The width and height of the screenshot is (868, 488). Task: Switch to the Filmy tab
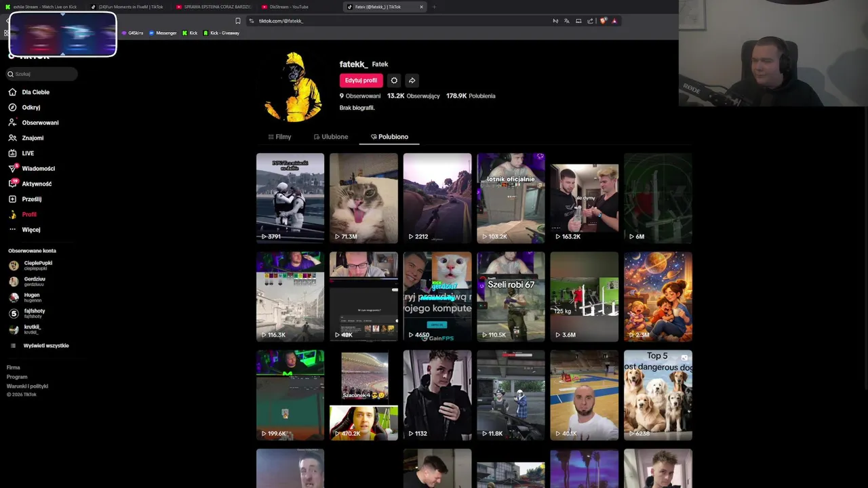click(279, 137)
